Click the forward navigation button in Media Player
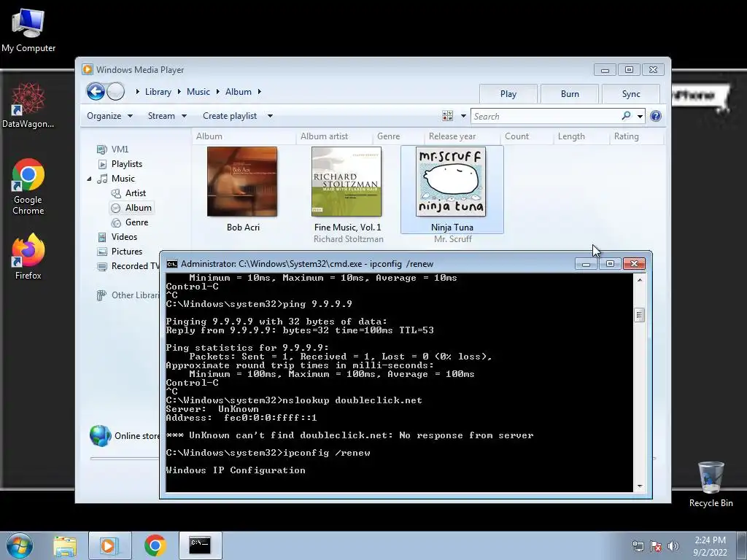747x560 pixels. (x=116, y=91)
